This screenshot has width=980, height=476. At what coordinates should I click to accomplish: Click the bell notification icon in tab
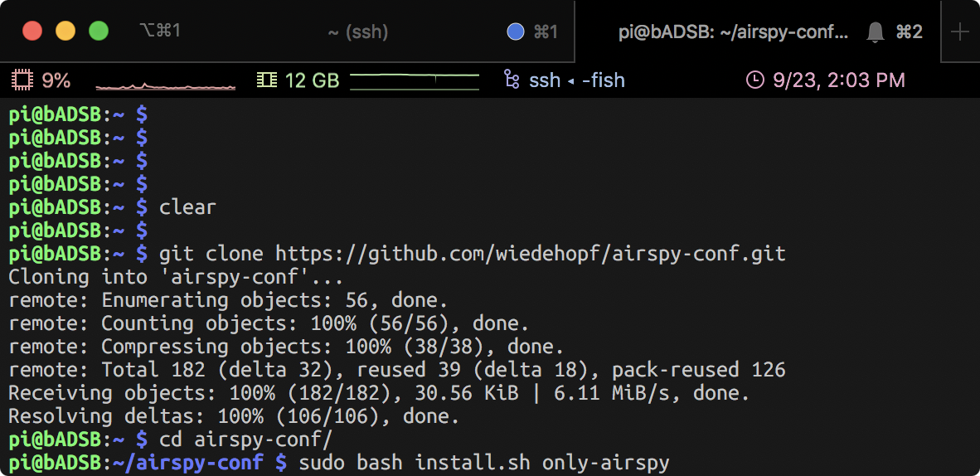click(876, 32)
